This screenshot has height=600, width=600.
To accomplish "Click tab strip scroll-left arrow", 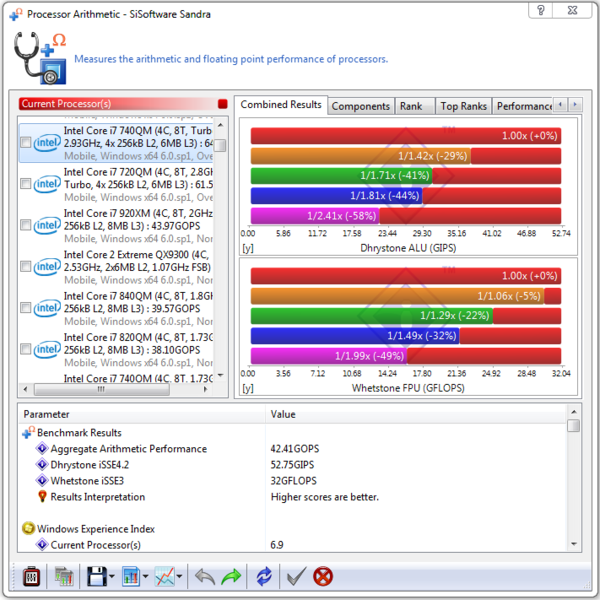I will click(561, 104).
